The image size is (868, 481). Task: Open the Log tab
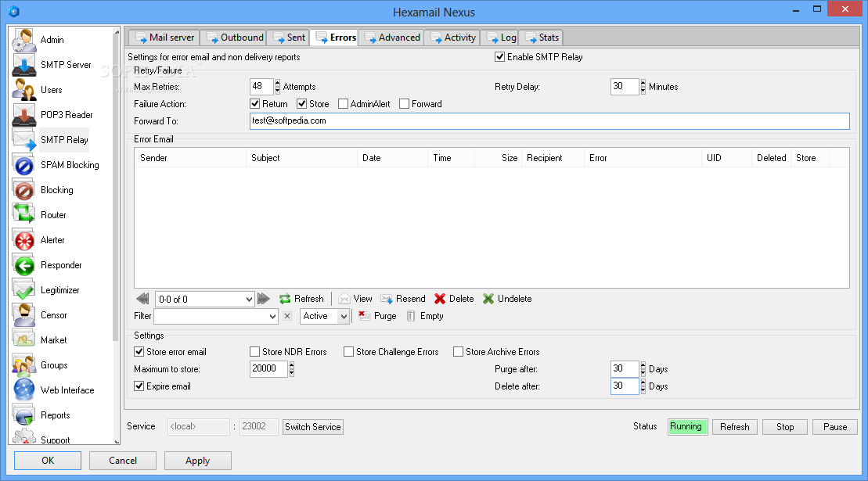(501, 38)
